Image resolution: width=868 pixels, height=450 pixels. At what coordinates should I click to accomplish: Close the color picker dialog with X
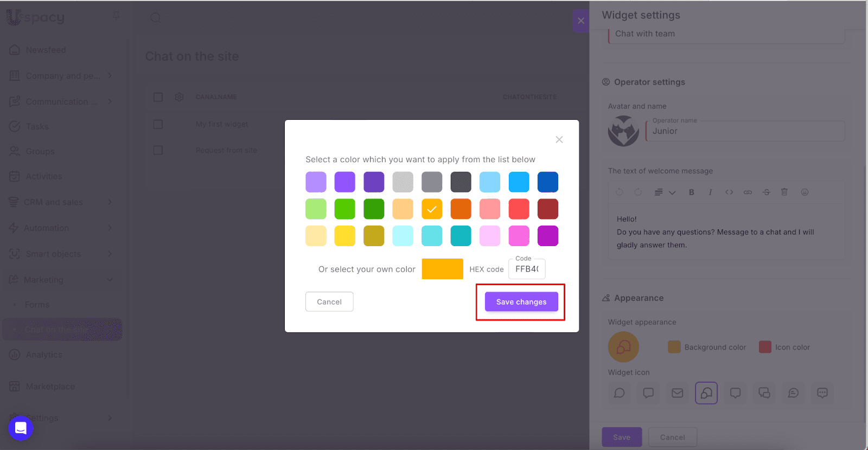point(559,140)
